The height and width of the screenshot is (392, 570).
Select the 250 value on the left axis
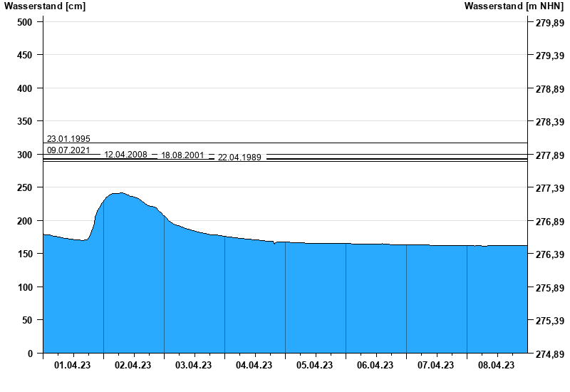pyautogui.click(x=25, y=187)
